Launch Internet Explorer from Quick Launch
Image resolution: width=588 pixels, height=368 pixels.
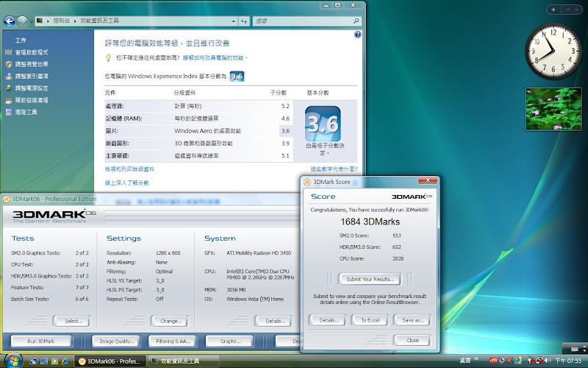[65, 361]
